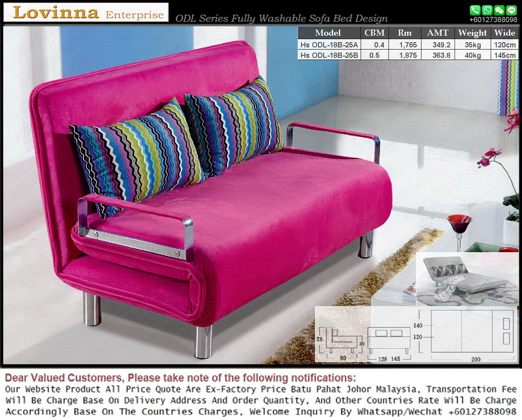522x420 pixels.
Task: Click model cell Hs ODL-18B-25A
Action: coord(329,44)
